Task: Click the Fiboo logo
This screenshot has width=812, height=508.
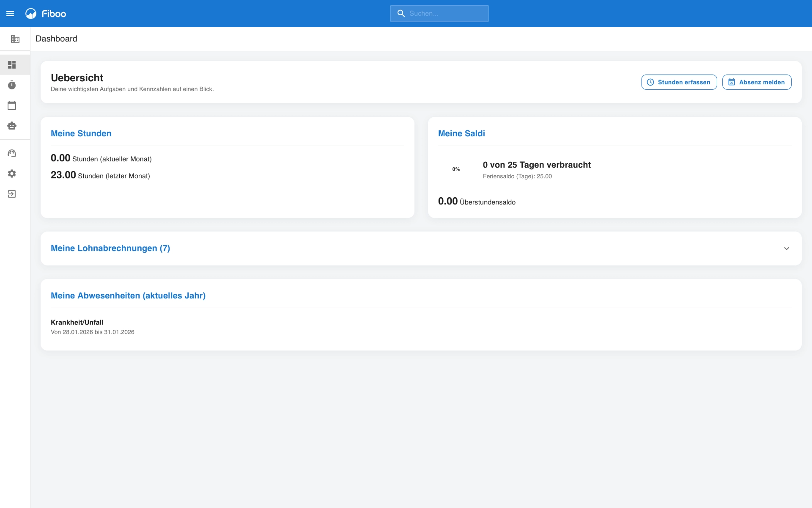Action: coord(46,14)
